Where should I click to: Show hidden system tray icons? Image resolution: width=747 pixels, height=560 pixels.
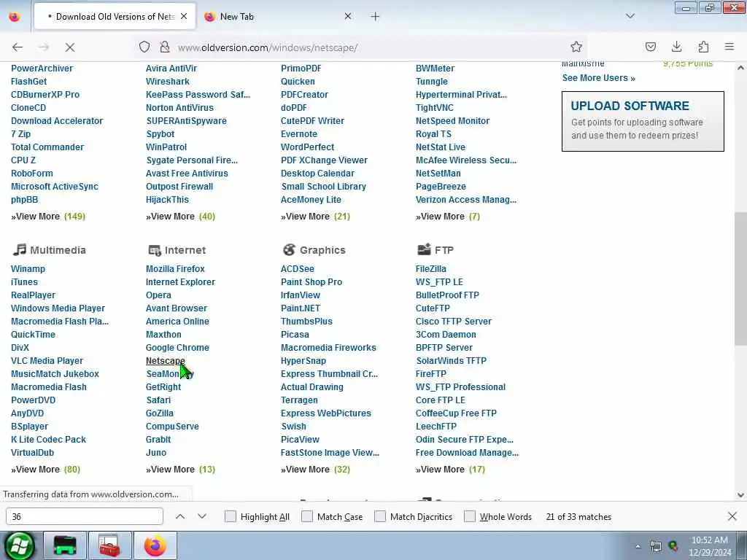click(x=638, y=546)
